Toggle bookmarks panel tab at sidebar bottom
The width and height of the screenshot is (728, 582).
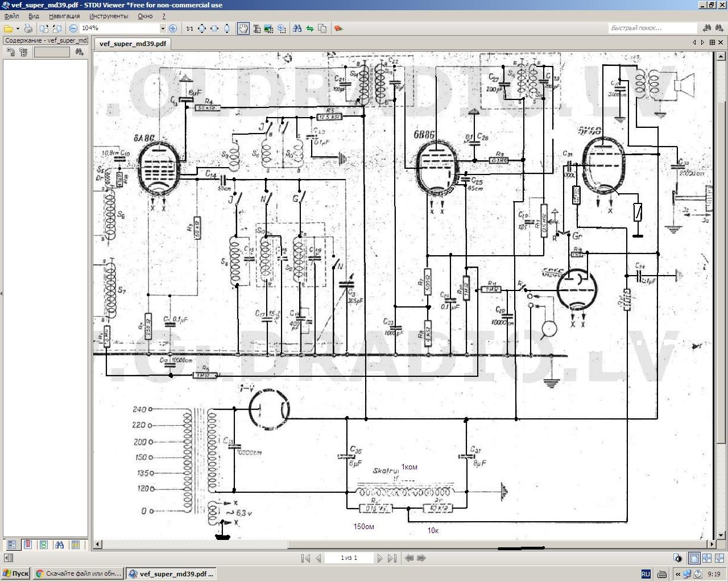click(27, 544)
